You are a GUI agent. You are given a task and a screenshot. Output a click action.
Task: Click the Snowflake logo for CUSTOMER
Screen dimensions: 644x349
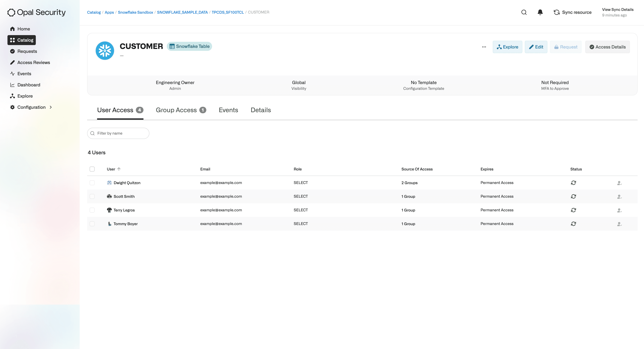tap(105, 51)
